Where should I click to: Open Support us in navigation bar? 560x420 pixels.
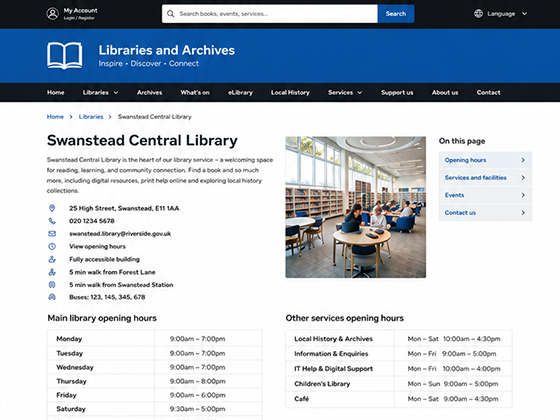[x=397, y=92]
